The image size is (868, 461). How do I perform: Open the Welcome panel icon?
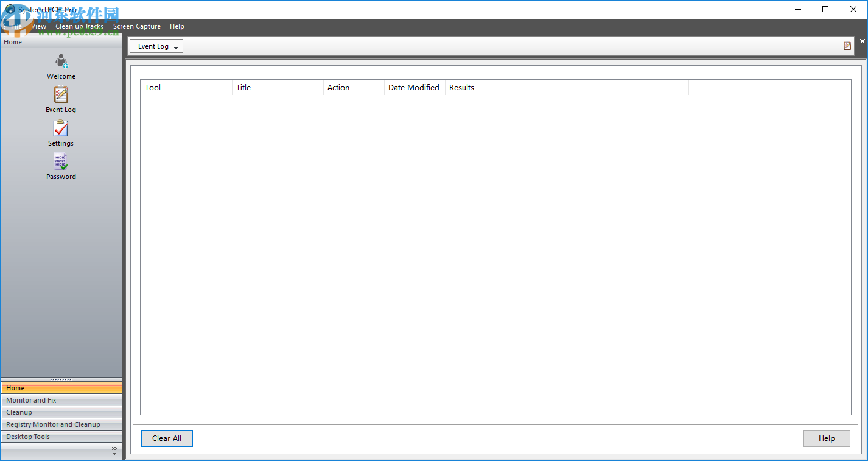[x=61, y=60]
